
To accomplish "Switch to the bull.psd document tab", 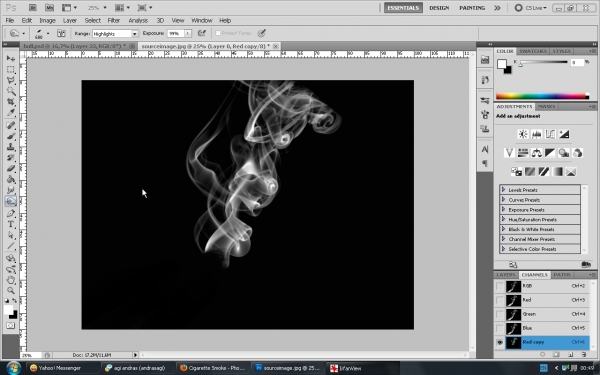I will pos(78,46).
